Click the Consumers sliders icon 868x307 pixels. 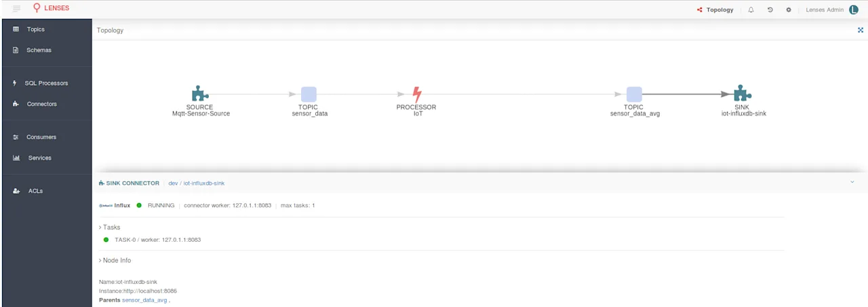pyautogui.click(x=16, y=137)
